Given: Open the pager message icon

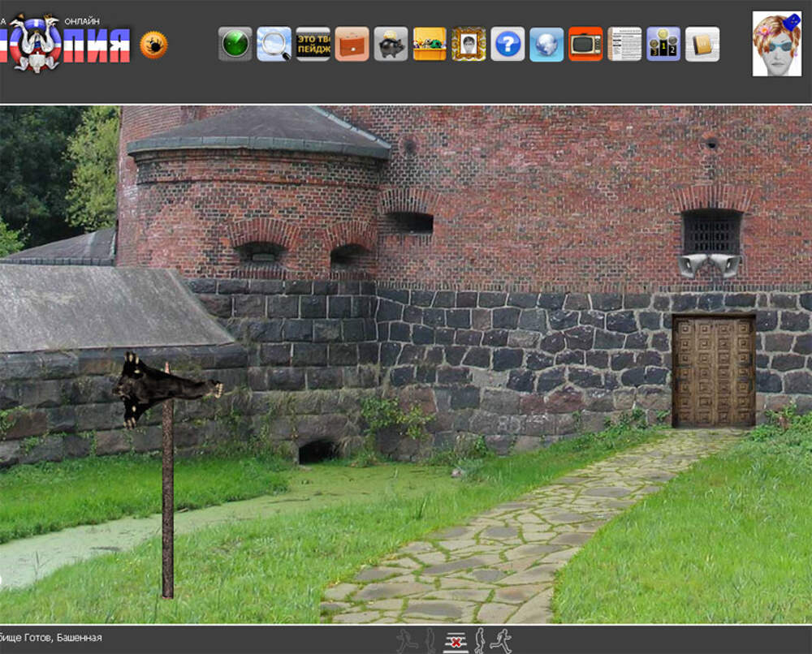Looking at the screenshot, I should [313, 44].
